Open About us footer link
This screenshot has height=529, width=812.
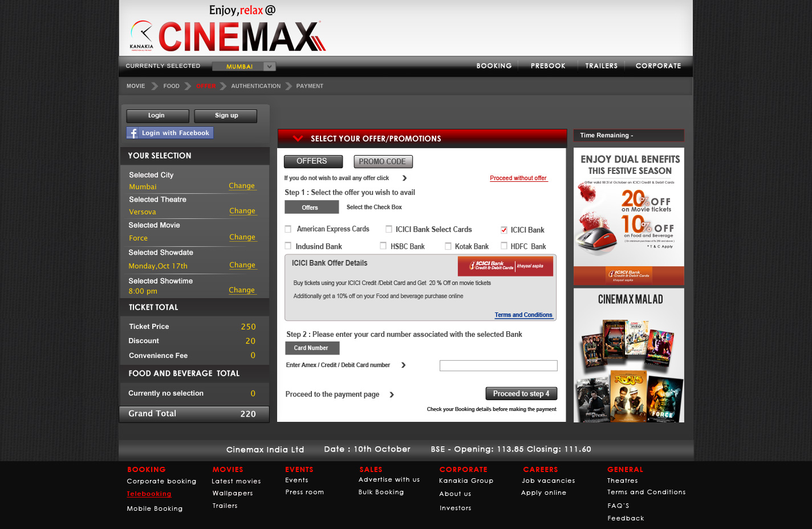455,494
